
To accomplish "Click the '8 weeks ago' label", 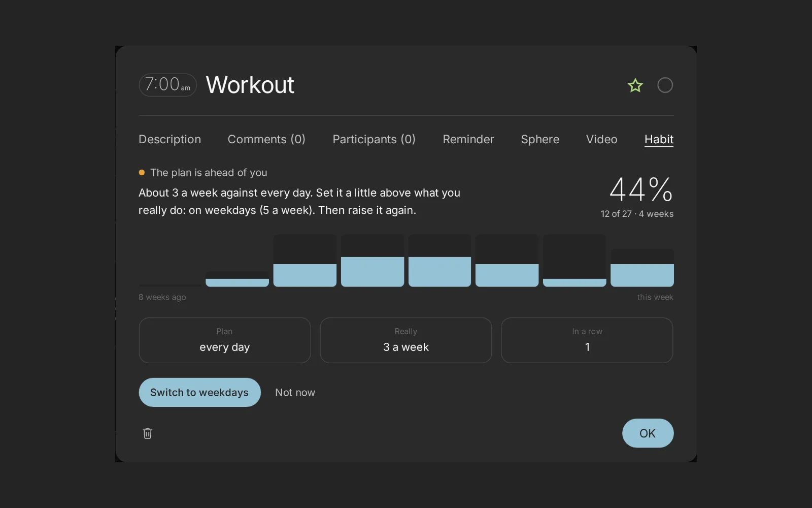I will coord(162,297).
